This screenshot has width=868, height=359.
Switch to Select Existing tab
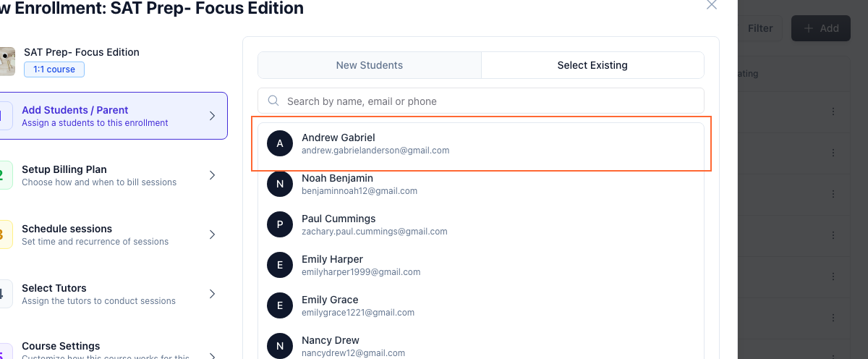[592, 65]
